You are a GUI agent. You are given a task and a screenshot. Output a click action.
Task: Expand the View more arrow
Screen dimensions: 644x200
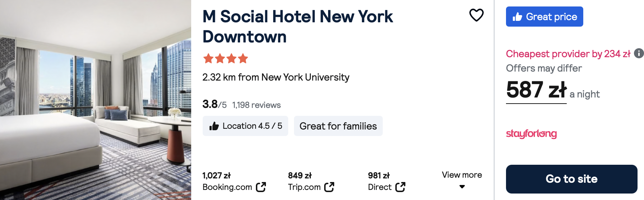coord(462,187)
